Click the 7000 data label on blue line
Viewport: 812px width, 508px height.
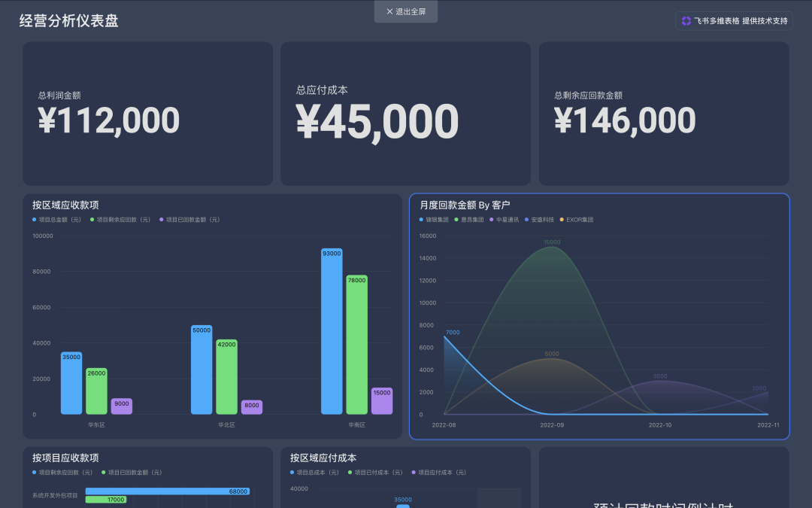point(453,333)
